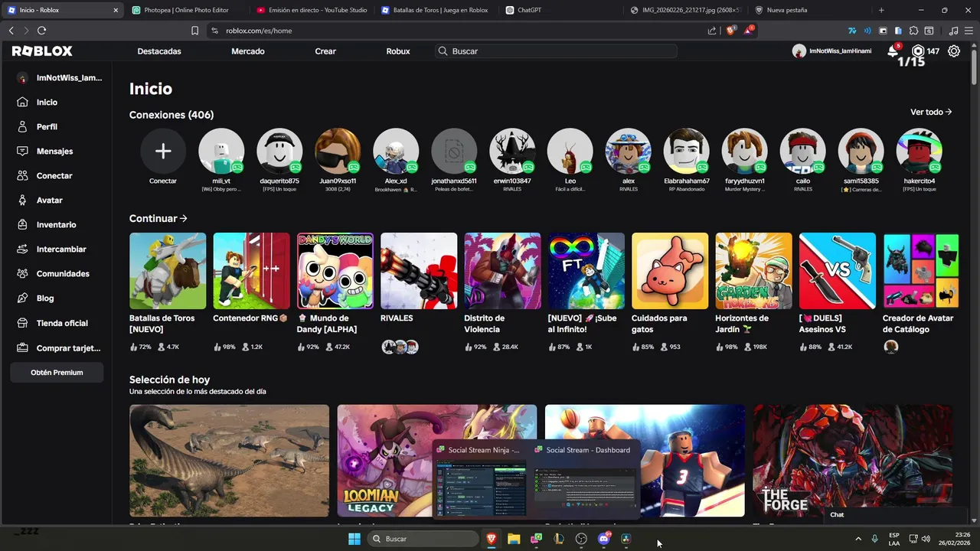980x551 pixels.
Task: Reload the page with browser refresh icon
Action: tap(41, 31)
